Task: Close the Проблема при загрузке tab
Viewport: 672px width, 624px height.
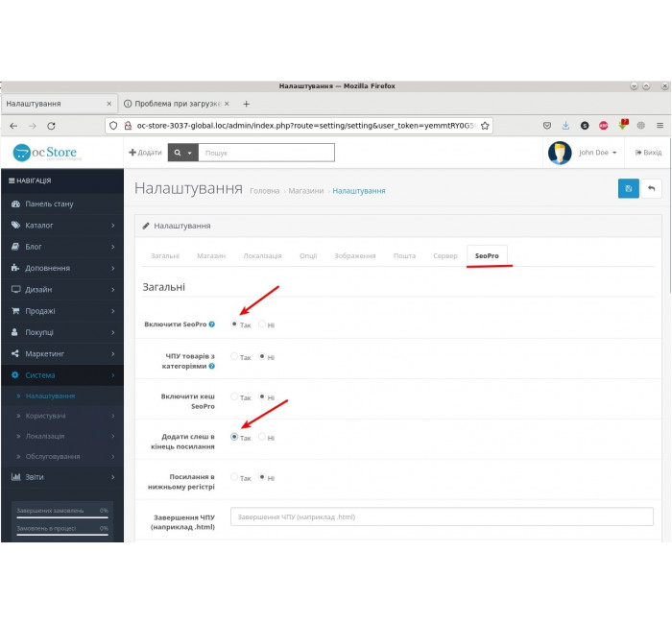Action: (227, 104)
